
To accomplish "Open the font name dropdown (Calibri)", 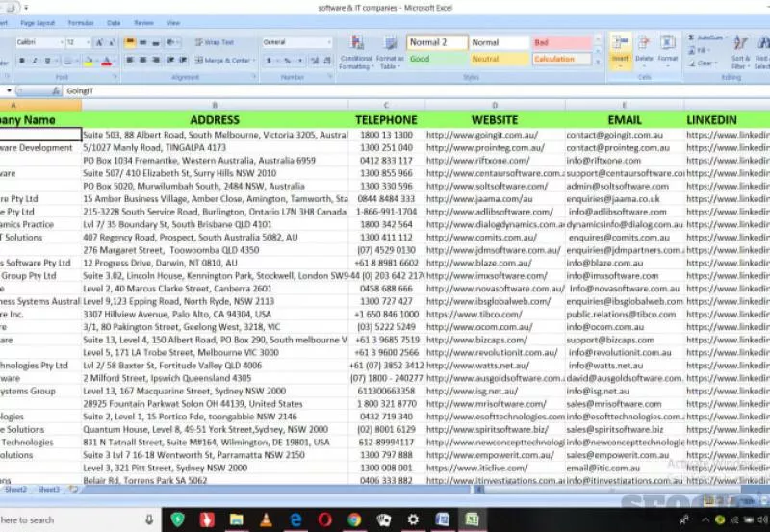I will [62, 42].
